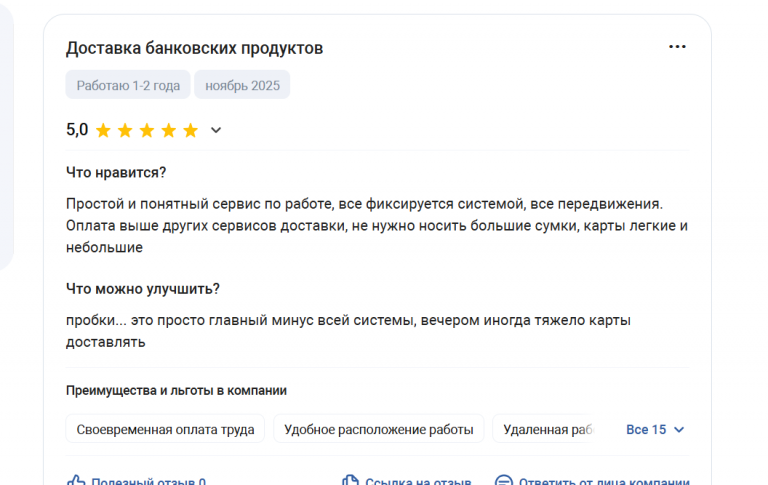Open the three-dot review options menu

click(x=677, y=47)
